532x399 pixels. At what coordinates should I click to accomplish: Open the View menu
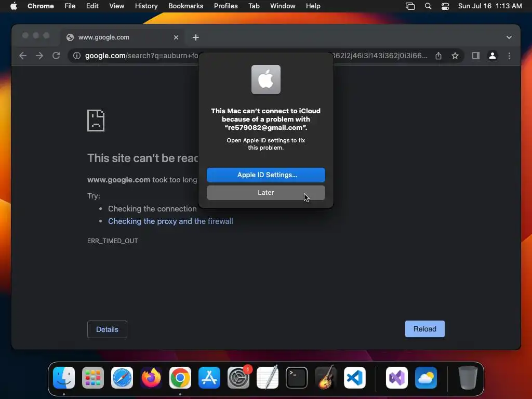coord(116,6)
